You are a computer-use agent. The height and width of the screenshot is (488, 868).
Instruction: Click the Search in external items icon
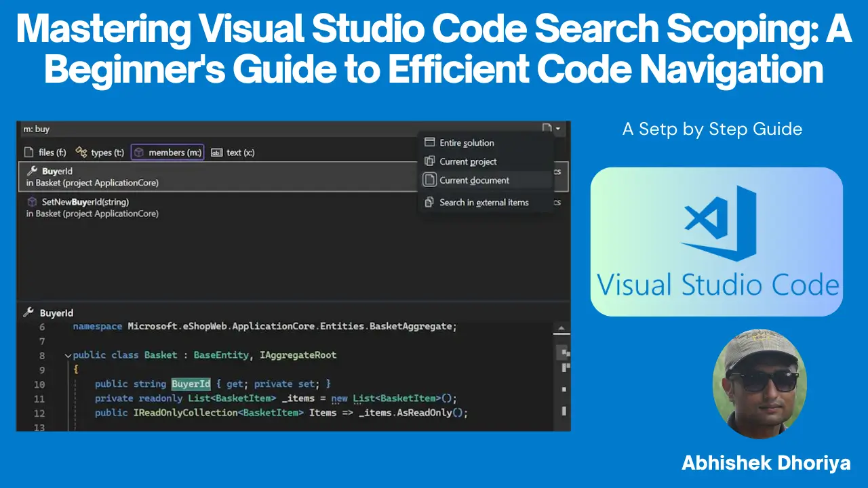[x=429, y=202]
